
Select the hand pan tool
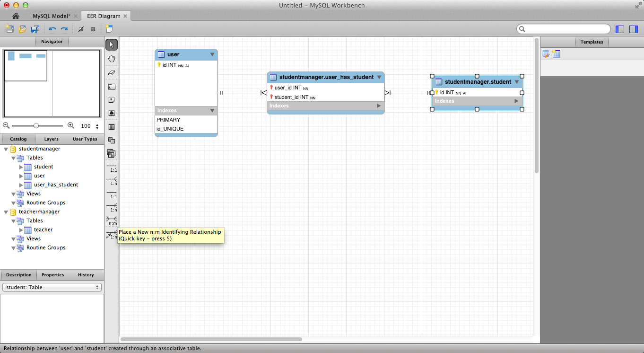tap(112, 59)
